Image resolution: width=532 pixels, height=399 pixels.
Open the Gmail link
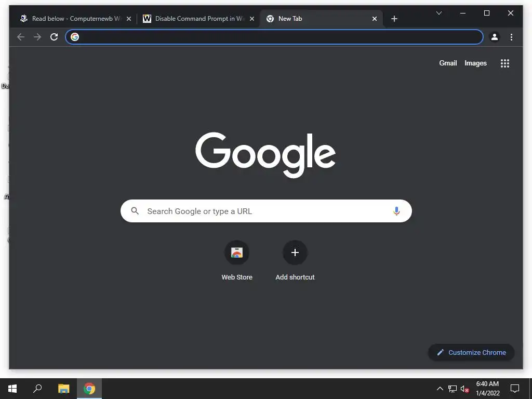coord(448,63)
